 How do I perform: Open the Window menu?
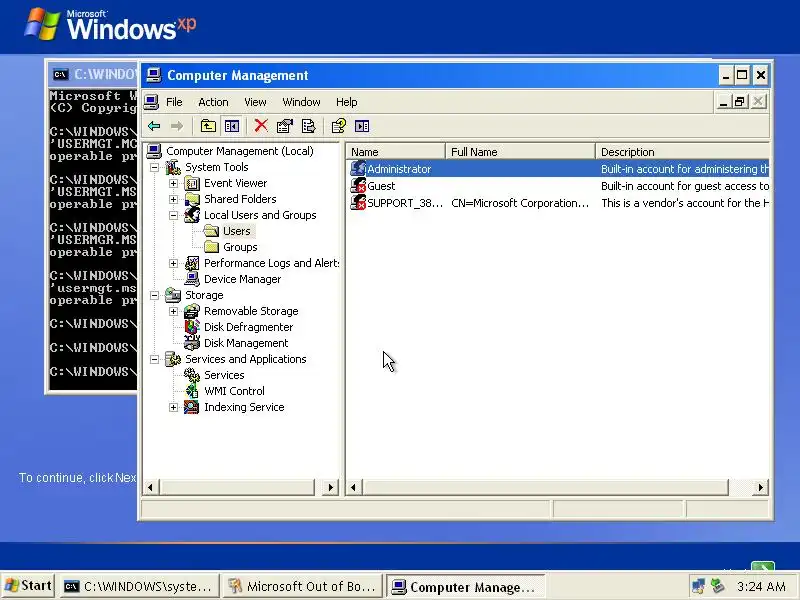click(x=302, y=102)
